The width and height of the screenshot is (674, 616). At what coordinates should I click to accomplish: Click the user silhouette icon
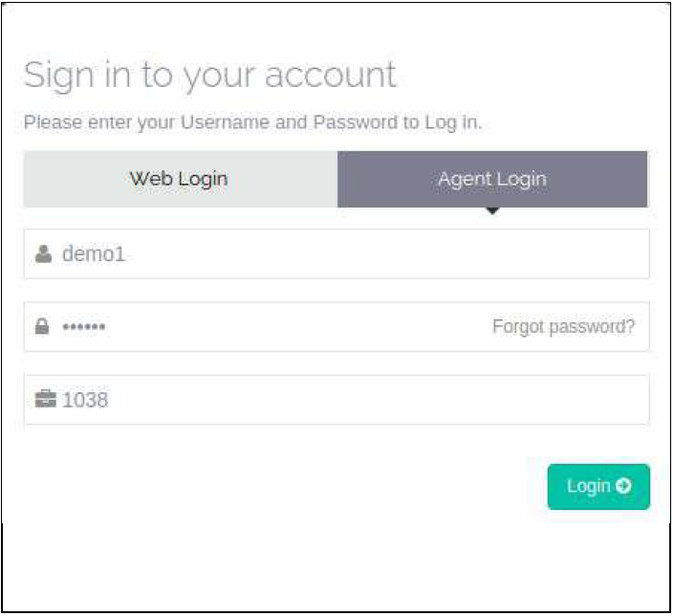click(42, 254)
